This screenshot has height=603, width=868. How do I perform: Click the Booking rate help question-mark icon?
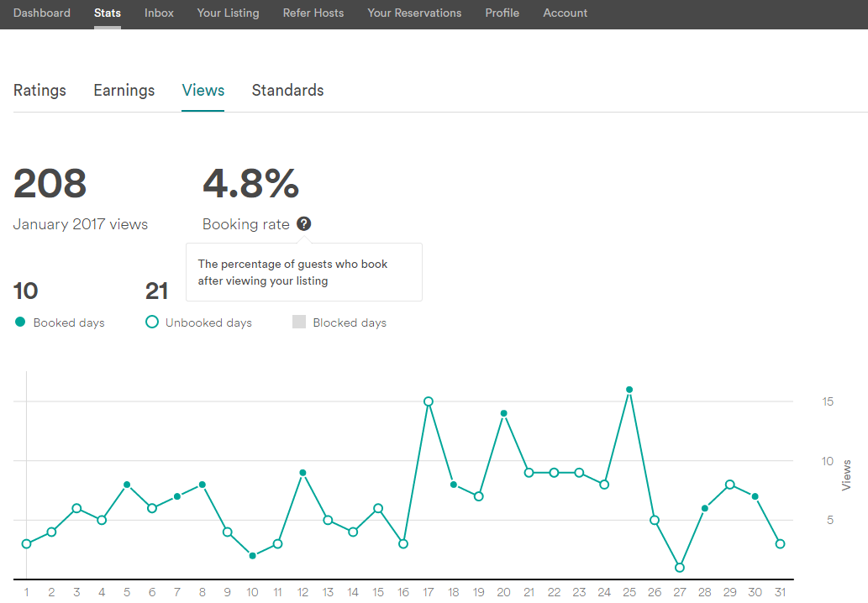(x=304, y=224)
